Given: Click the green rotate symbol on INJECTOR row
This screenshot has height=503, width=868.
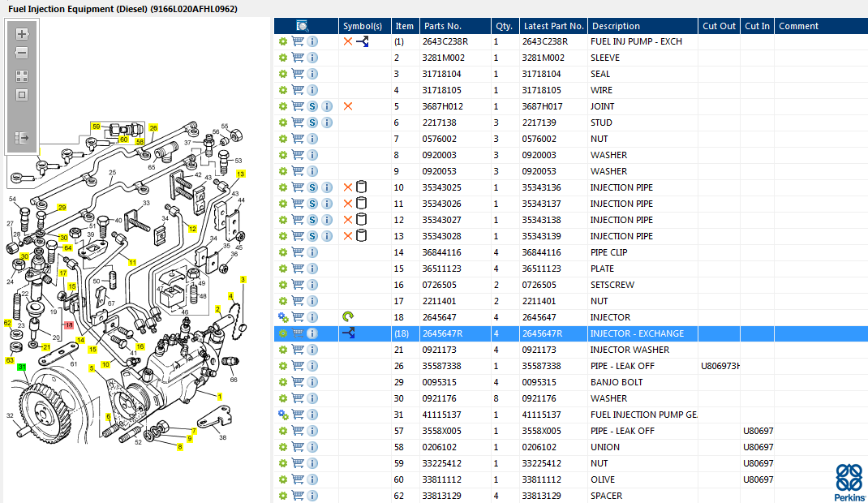Looking at the screenshot, I should tap(348, 317).
